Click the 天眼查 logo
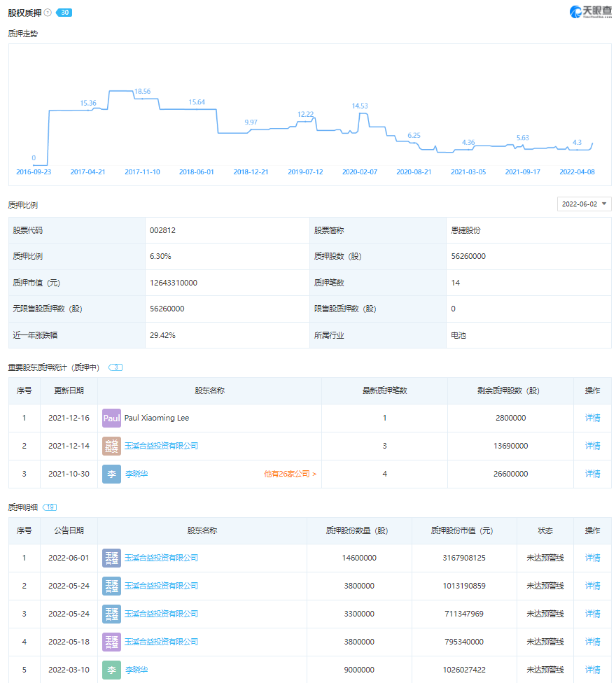Image resolution: width=616 pixels, height=683 pixels. coord(590,12)
